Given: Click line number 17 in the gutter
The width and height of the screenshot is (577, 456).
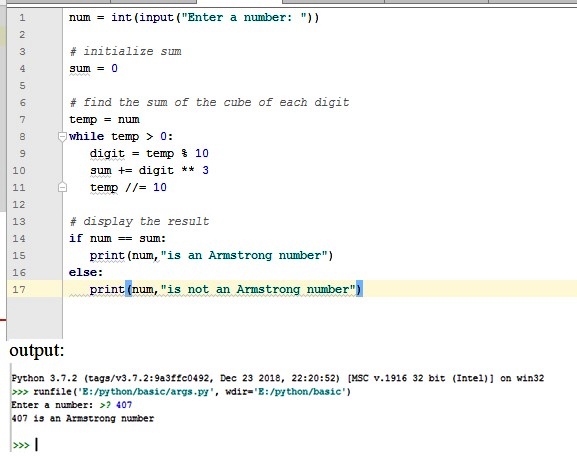Looking at the screenshot, I should [x=19, y=290].
